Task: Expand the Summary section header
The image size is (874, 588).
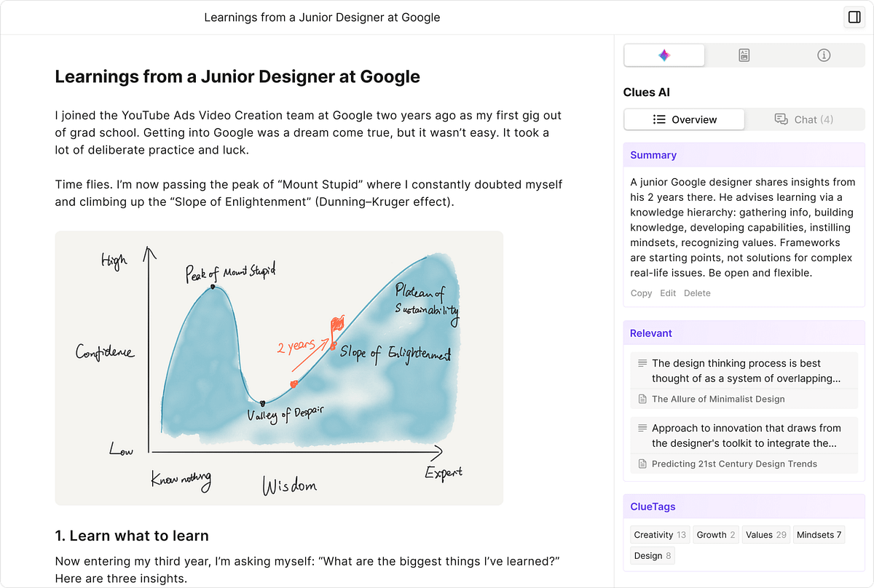Action: click(x=653, y=155)
